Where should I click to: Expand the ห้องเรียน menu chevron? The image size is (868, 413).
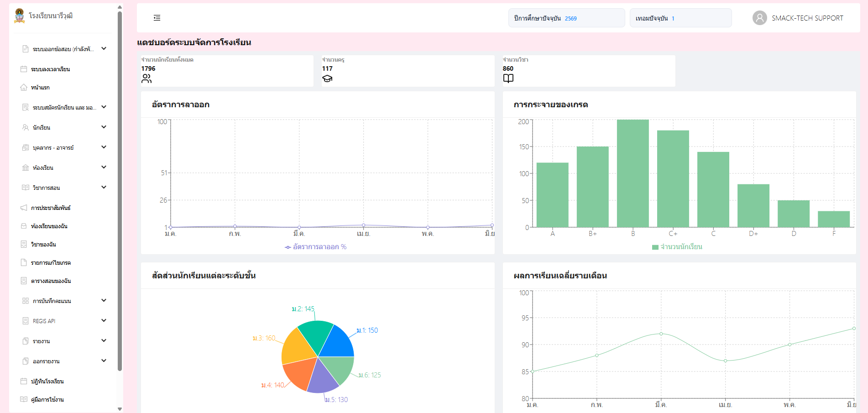pyautogui.click(x=104, y=167)
